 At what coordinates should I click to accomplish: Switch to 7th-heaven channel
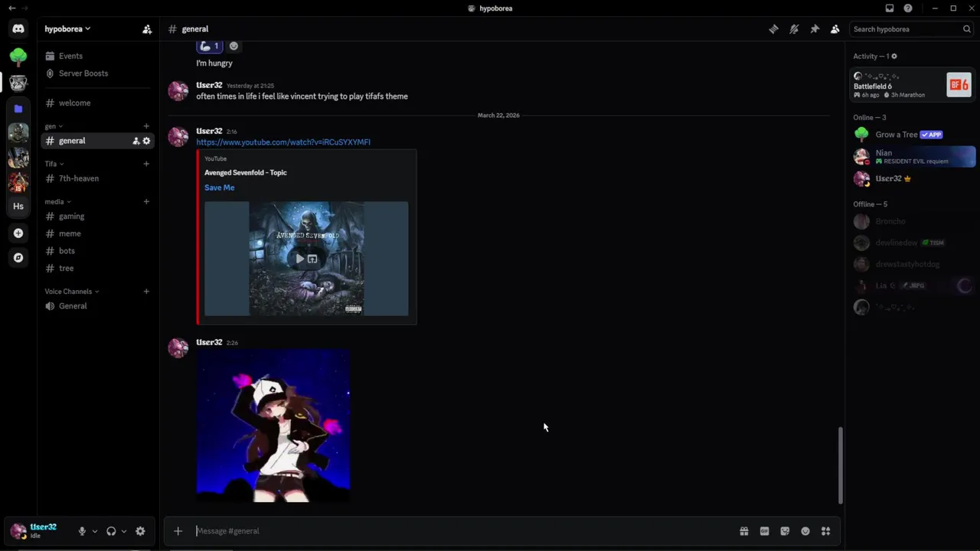[x=97, y=178]
